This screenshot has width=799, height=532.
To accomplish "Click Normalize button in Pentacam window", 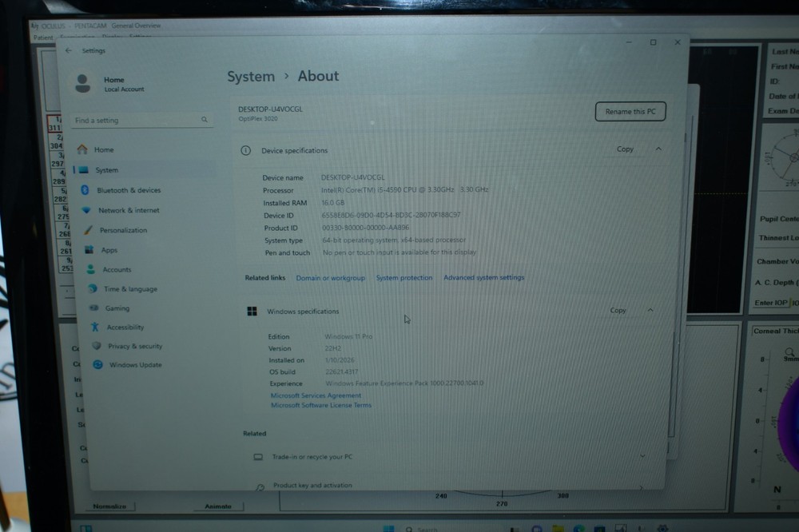I will coord(109,506).
